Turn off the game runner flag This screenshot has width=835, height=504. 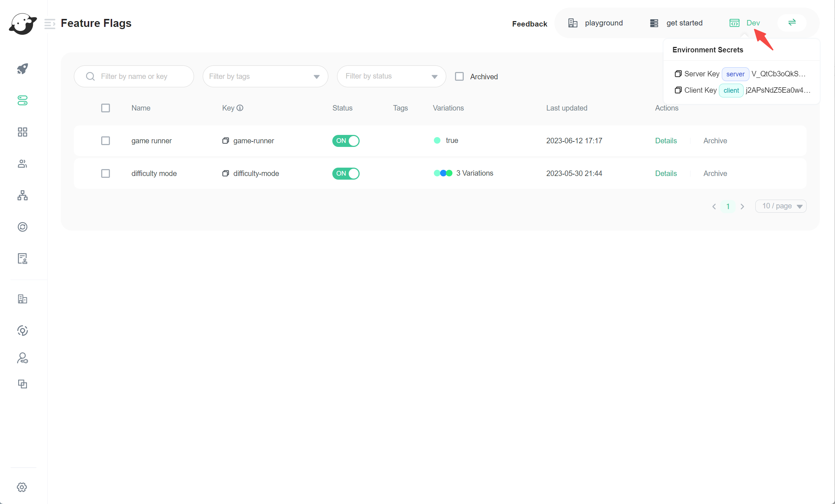click(345, 141)
